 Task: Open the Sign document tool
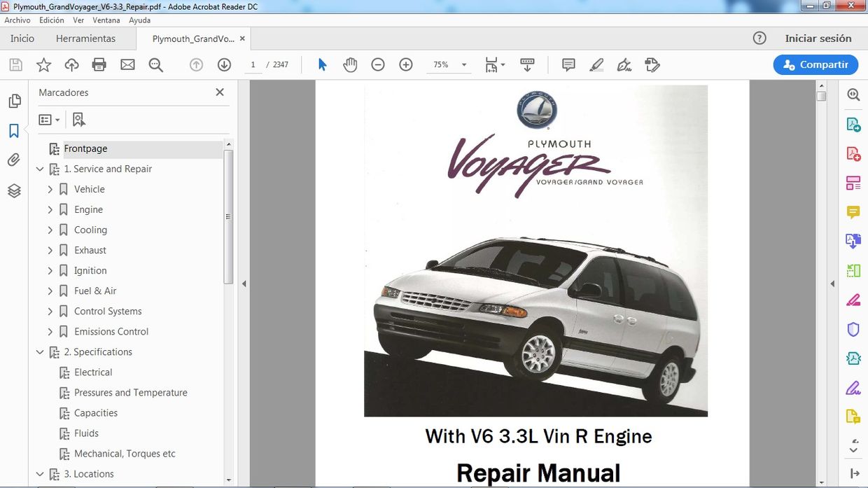coord(624,64)
